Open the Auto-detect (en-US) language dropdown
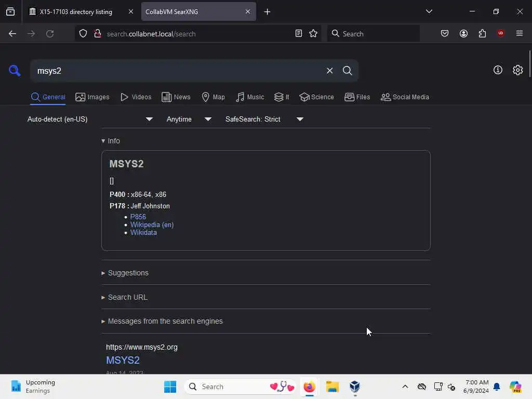Image resolution: width=532 pixels, height=399 pixels. (x=90, y=119)
